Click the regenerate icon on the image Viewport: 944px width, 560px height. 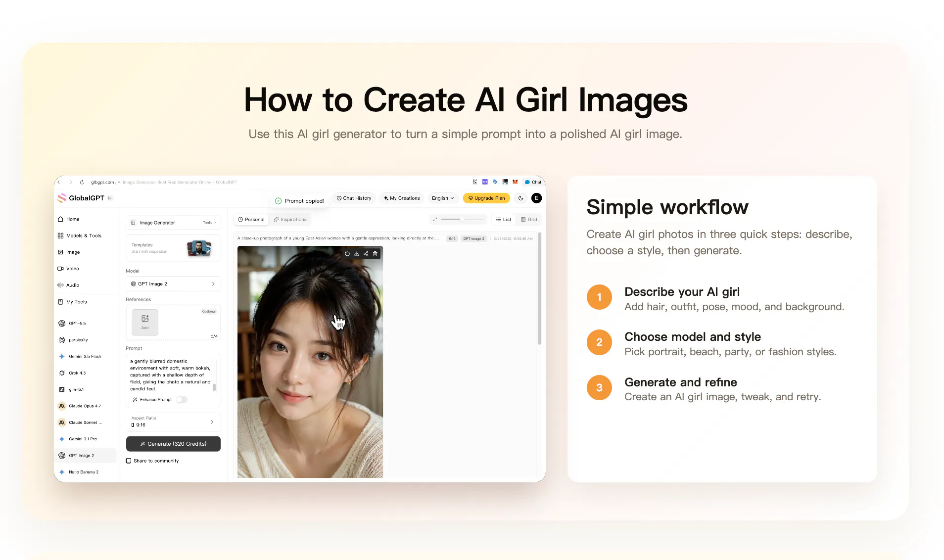coord(347,254)
